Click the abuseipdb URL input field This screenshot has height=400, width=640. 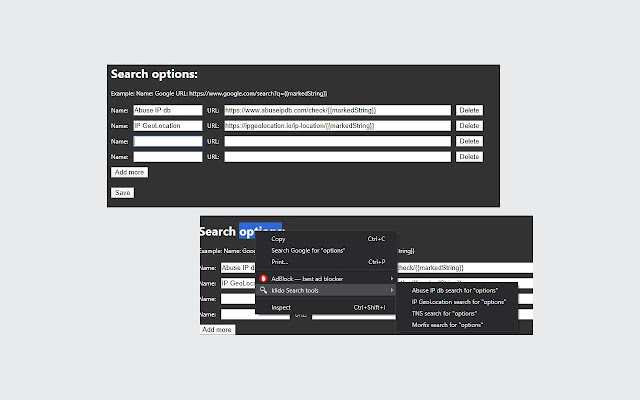pyautogui.click(x=338, y=110)
